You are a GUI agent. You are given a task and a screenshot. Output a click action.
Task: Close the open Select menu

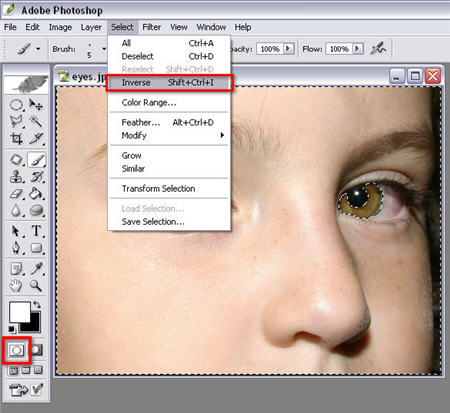122,27
